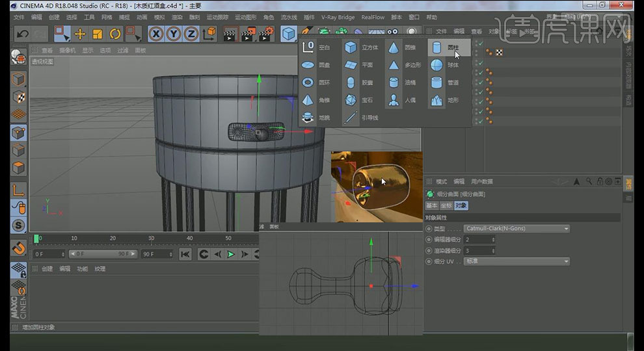This screenshot has height=351, width=644.
Task: Click the end frame 90 F field
Action: (157, 255)
